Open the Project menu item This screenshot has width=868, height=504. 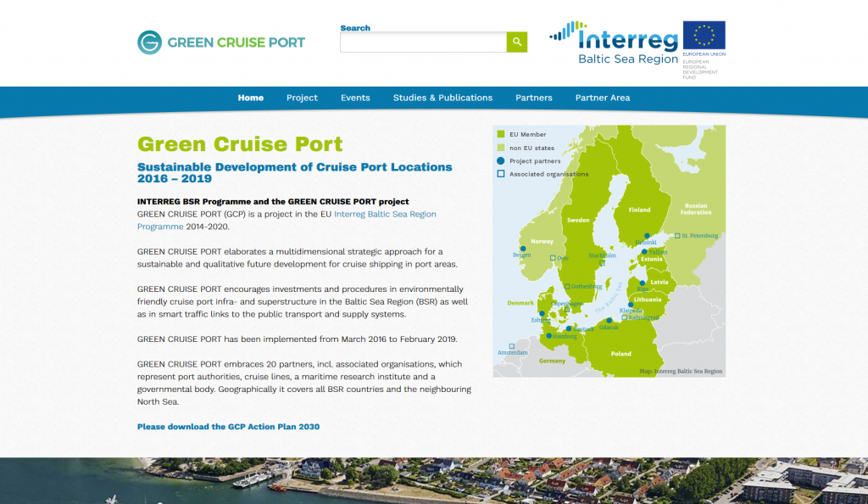(x=302, y=98)
